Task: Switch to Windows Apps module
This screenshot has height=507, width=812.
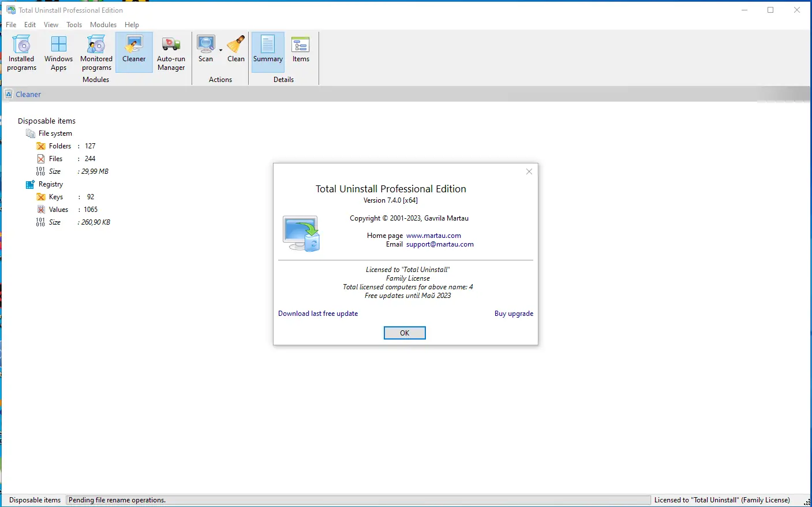Action: click(x=58, y=53)
